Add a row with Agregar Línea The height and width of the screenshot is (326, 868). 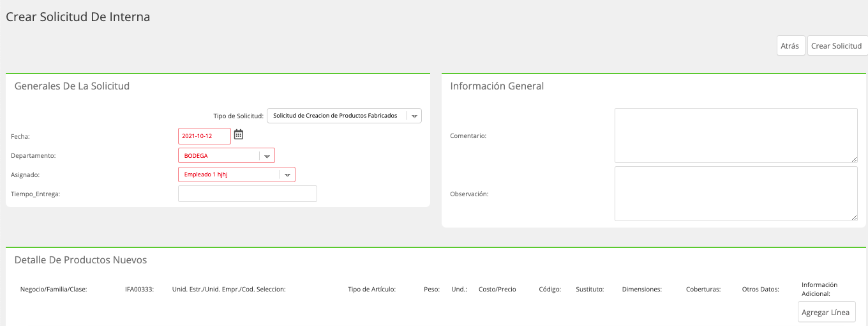pos(825,312)
